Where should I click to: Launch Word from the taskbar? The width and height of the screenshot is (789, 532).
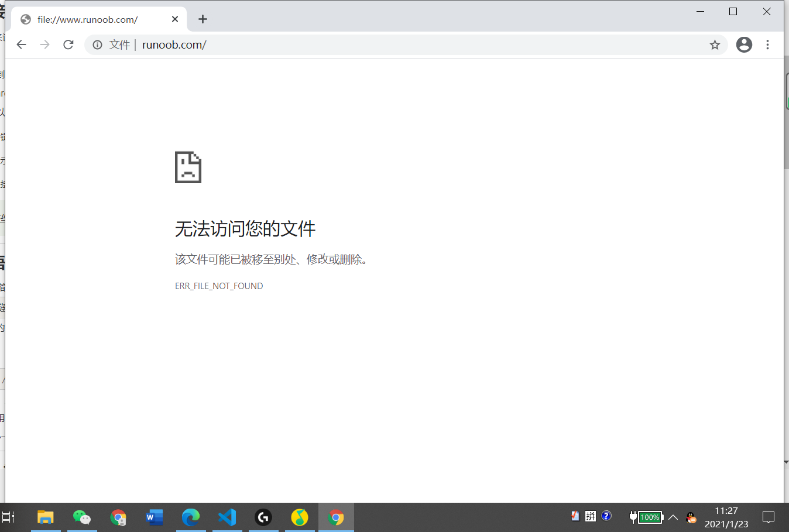click(x=155, y=517)
